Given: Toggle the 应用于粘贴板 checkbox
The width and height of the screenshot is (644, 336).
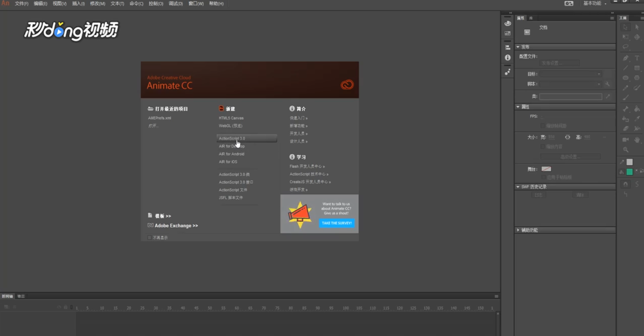Looking at the screenshot, I should [543, 177].
